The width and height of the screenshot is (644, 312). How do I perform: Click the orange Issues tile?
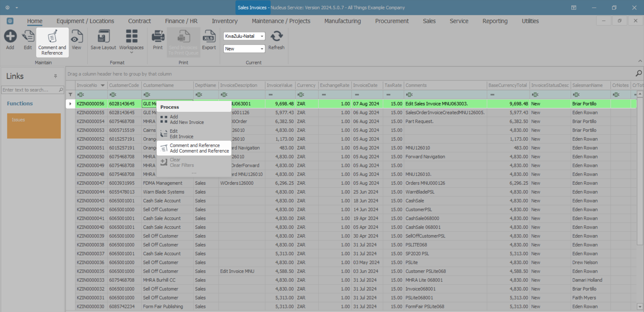(x=34, y=126)
